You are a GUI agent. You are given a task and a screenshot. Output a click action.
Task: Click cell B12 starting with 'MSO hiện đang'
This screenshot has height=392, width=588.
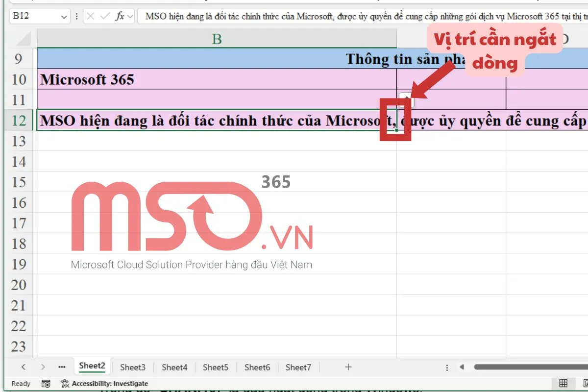(x=217, y=120)
